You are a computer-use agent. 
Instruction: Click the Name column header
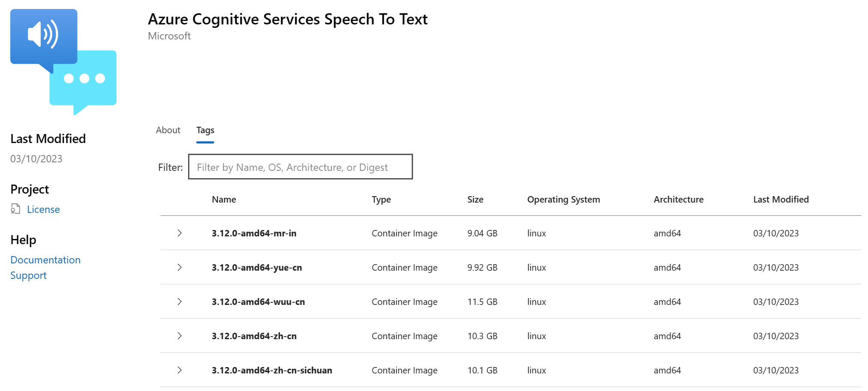224,200
